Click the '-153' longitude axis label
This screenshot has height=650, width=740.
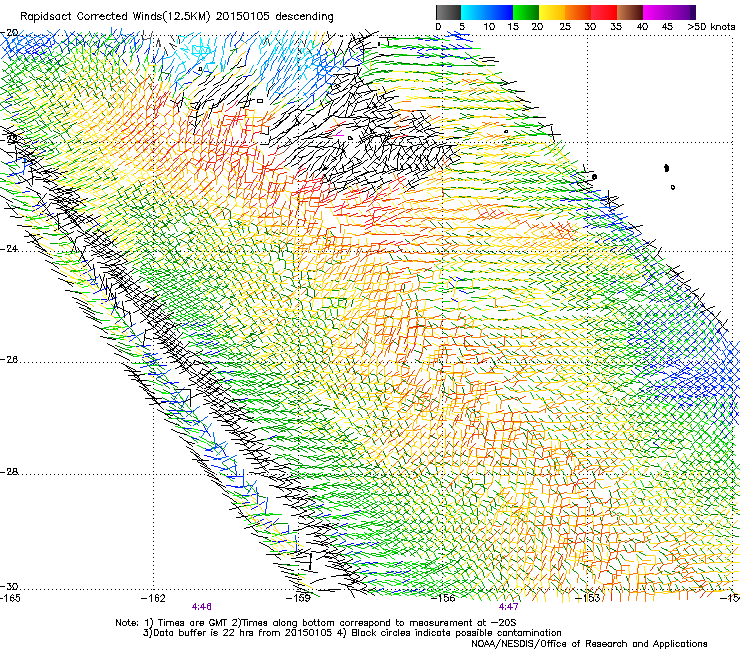588,598
